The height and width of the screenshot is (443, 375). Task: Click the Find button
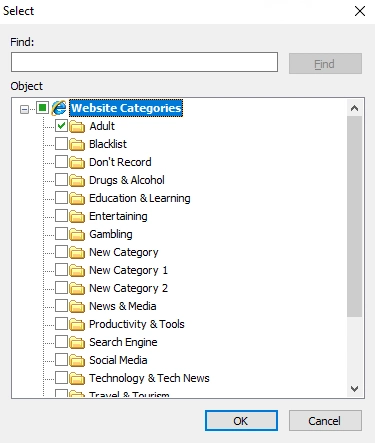point(325,63)
